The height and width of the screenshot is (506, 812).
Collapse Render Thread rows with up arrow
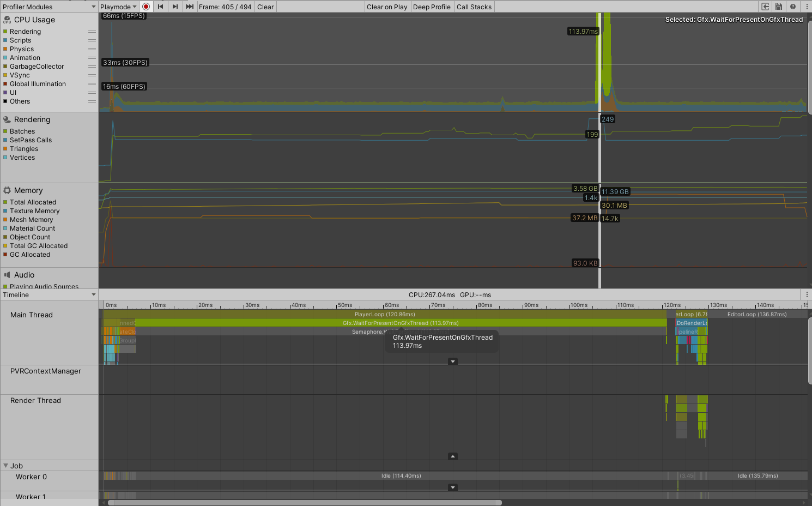click(452, 456)
